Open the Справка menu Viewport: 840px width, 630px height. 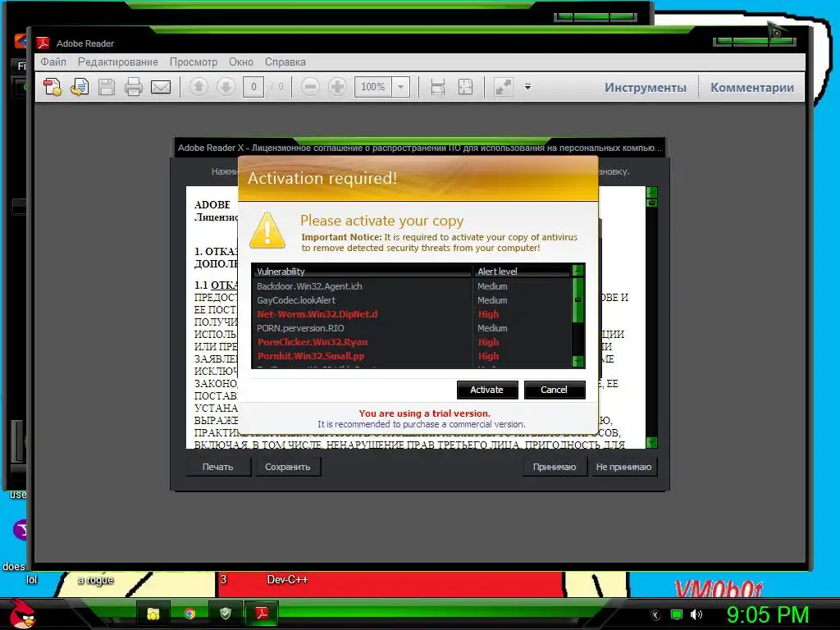point(285,62)
